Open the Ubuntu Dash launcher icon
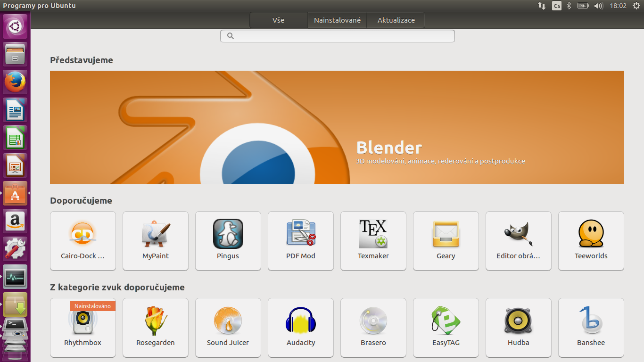Viewport: 644px width, 362px height. [15, 26]
